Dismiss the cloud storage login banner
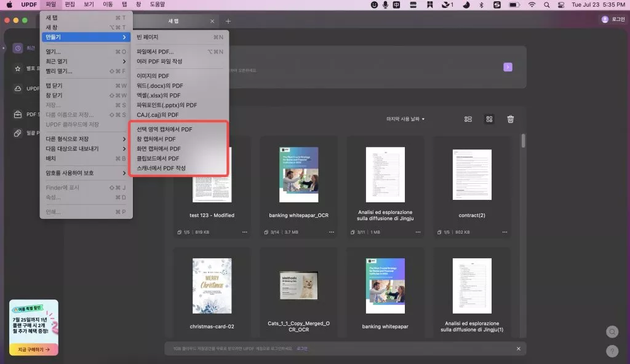 518,349
